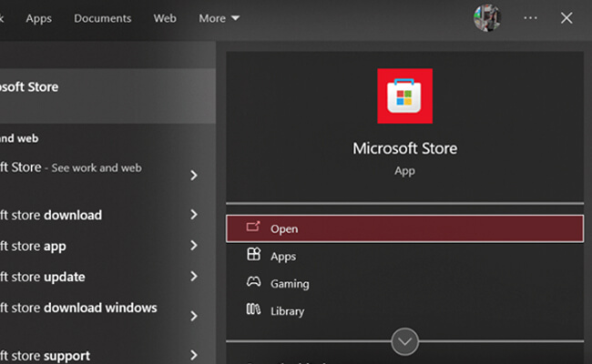
Task: Choose the 'store support' suggestion
Action: point(45,356)
